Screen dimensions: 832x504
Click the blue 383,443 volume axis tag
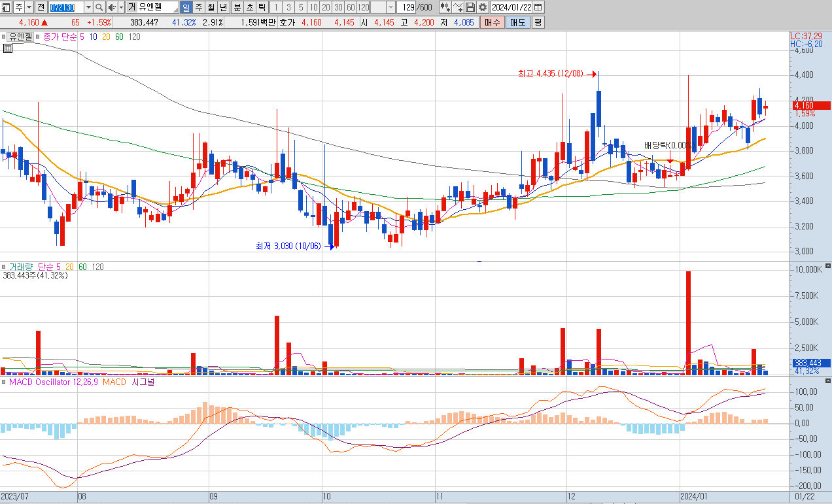810,363
